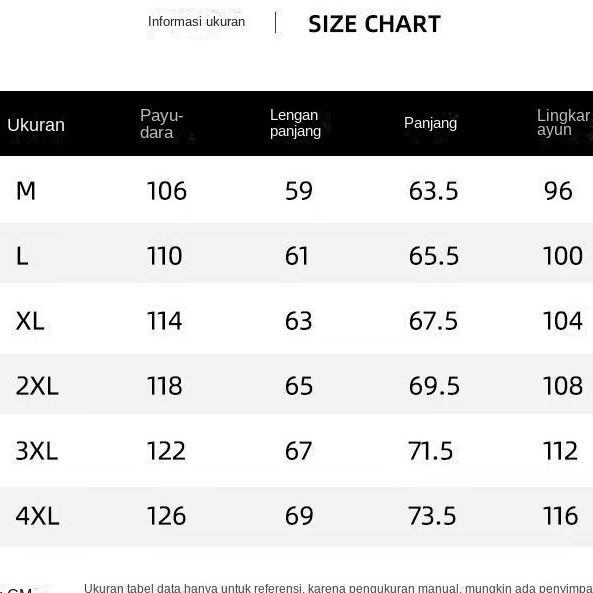Select the 108 value in 2XL row
The width and height of the screenshot is (593, 593).
click(563, 386)
